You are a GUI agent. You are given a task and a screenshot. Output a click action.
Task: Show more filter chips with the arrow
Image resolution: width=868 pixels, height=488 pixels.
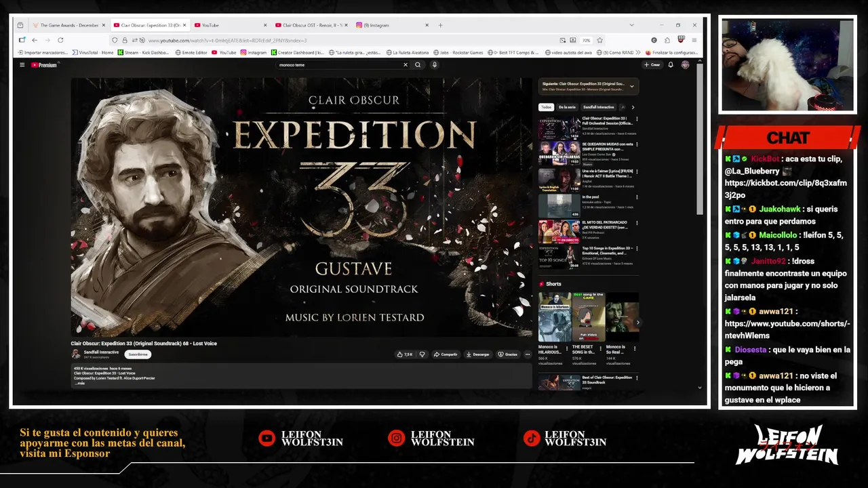[x=633, y=107]
